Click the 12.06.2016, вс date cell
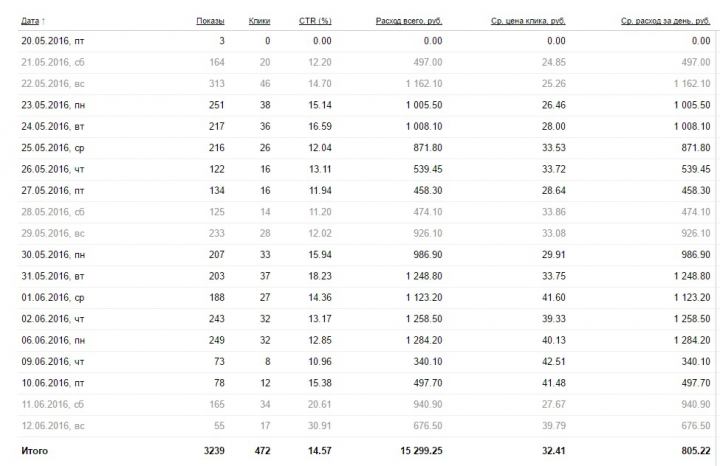 (x=53, y=426)
